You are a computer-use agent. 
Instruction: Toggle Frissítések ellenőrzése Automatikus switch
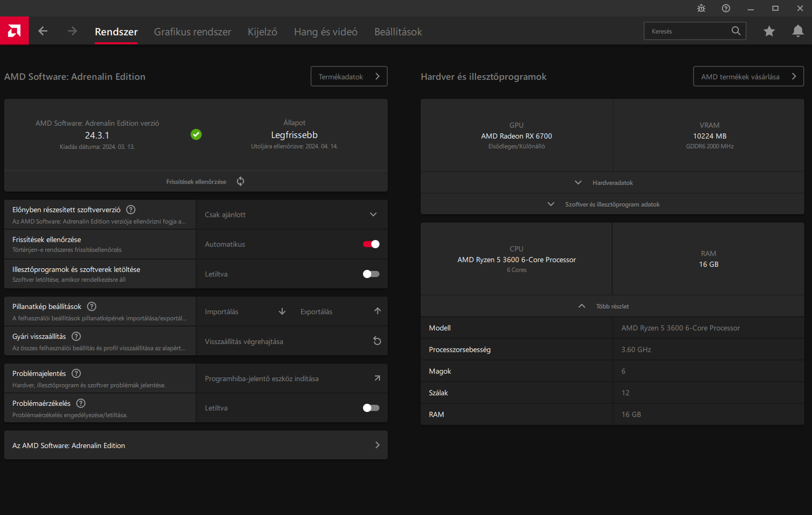point(371,244)
